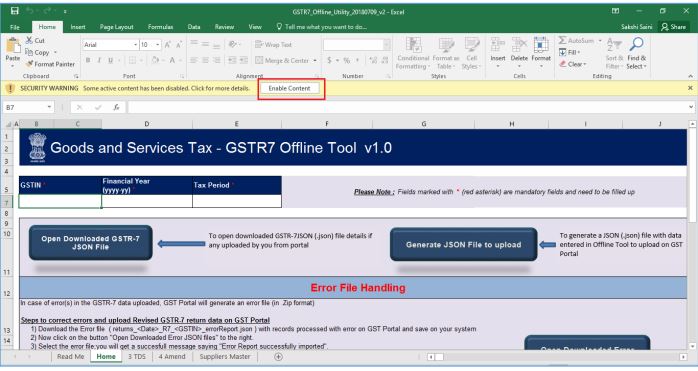Click the Save icon in title bar
The height and width of the screenshot is (371, 698).
(x=15, y=11)
